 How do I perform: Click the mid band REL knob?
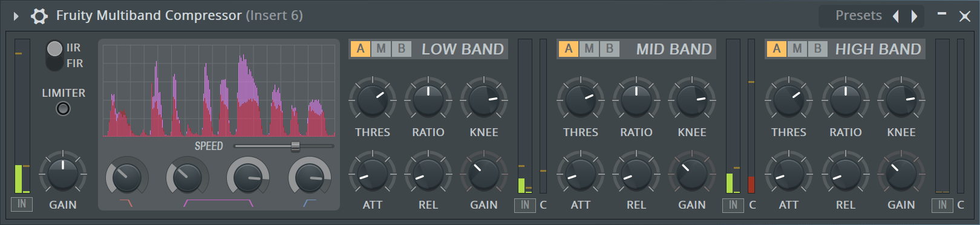(636, 174)
